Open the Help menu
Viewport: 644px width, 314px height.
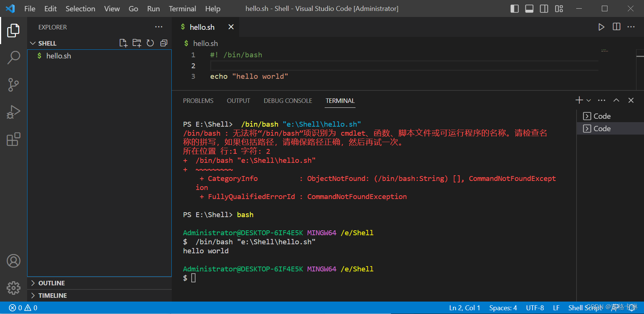click(213, 8)
